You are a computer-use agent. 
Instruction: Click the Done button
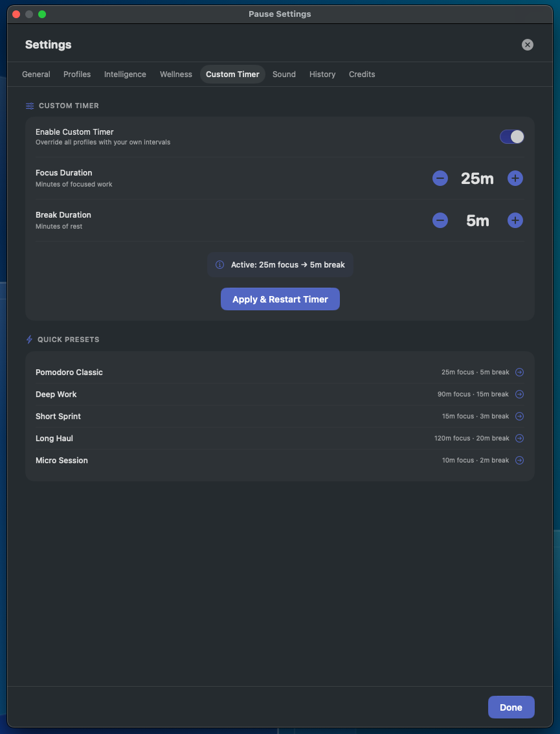pos(511,707)
